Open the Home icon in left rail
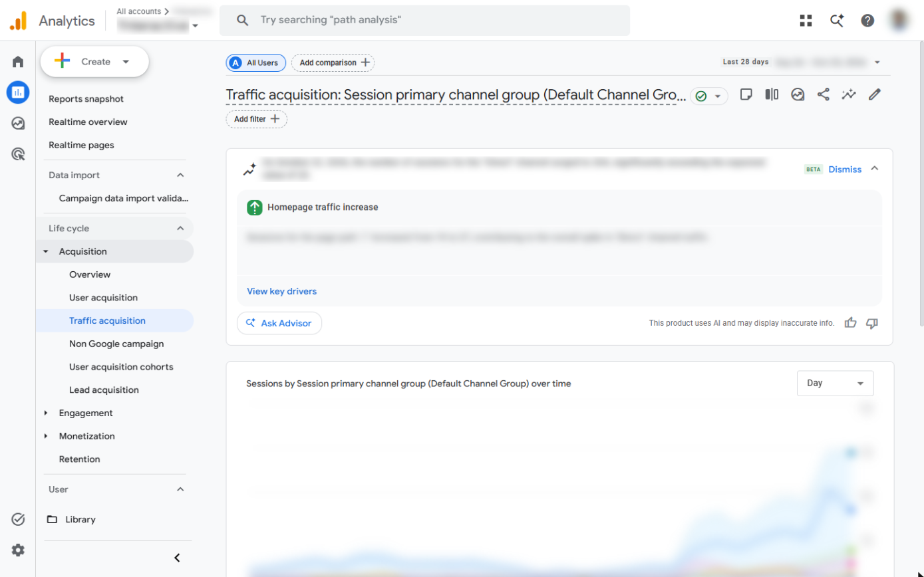The image size is (924, 577). coord(18,62)
